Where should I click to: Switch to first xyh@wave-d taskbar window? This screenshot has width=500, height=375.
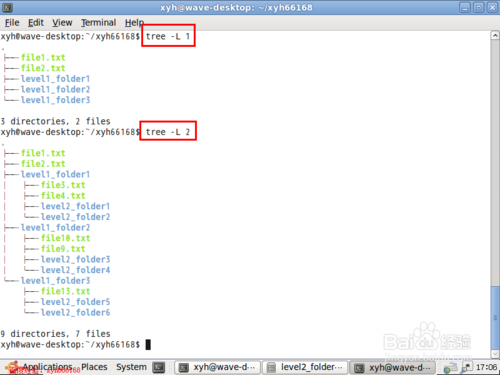(x=217, y=367)
